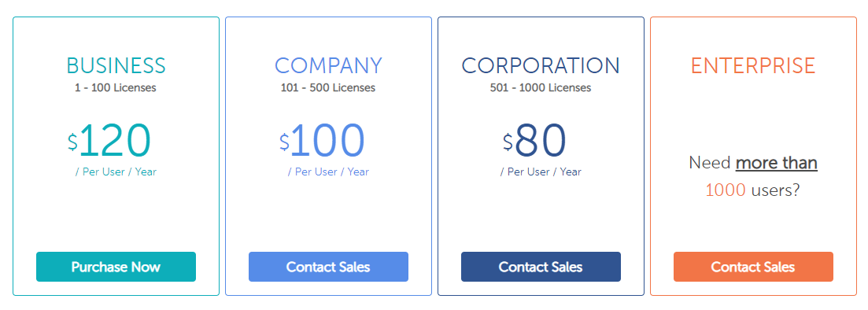
Task: Click "/ Per User / Year" under $100
Action: [x=328, y=172]
